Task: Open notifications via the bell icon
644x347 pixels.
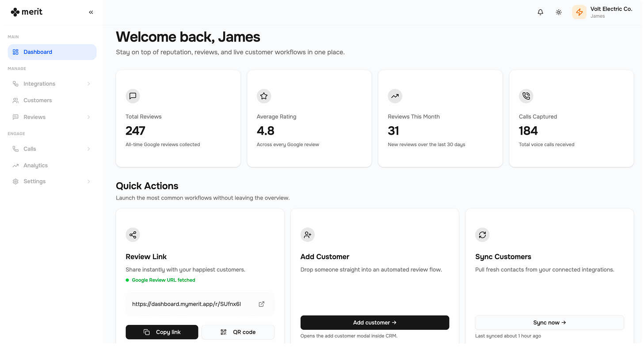Action: point(540,12)
